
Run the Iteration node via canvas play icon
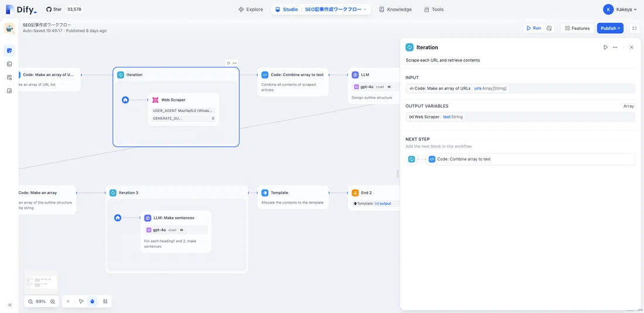point(228,63)
